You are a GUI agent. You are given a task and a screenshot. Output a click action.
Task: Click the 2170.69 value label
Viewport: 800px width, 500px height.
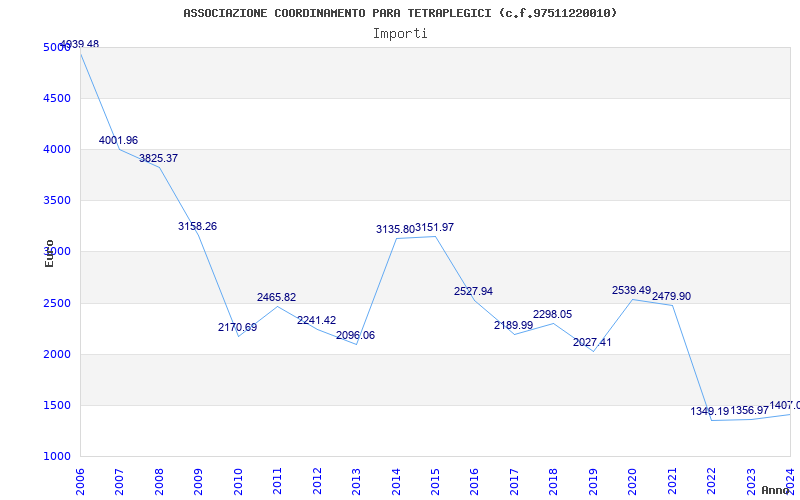point(238,328)
